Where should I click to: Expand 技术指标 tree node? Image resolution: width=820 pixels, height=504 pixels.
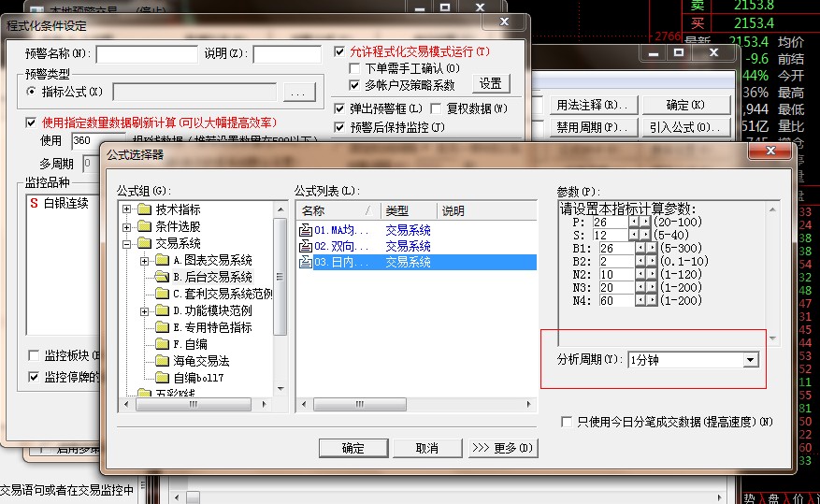point(126,209)
